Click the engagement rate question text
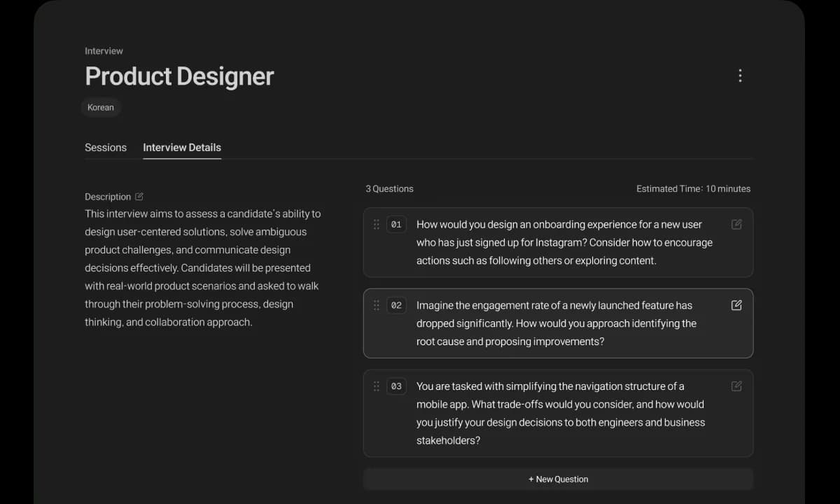 click(x=556, y=323)
